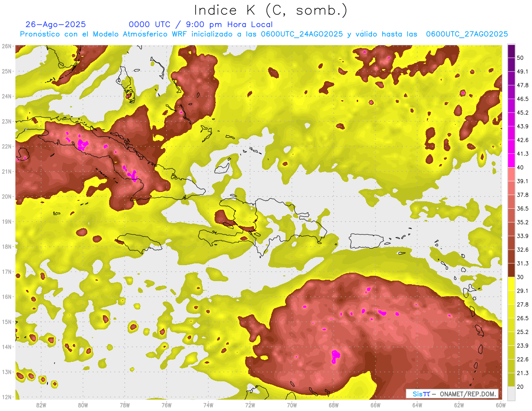Select the magenta legend band between 40 and 41.3

[511, 160]
